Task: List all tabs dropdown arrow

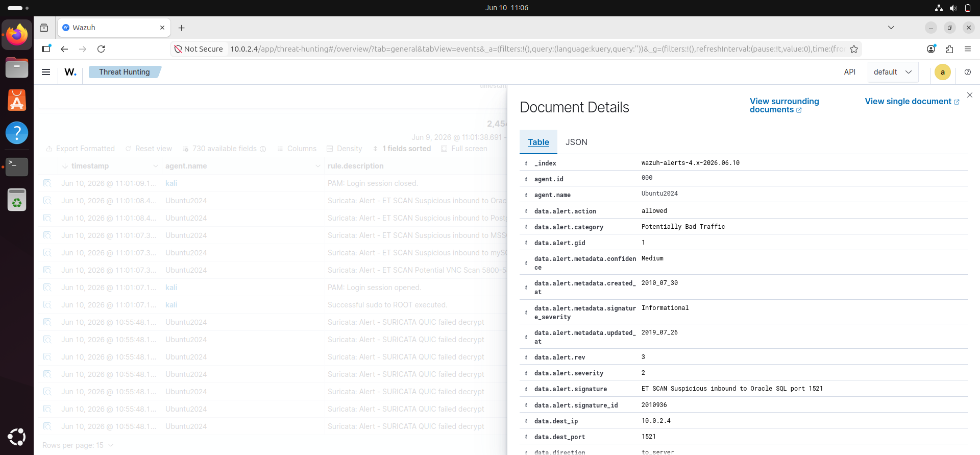Action: (x=891, y=28)
